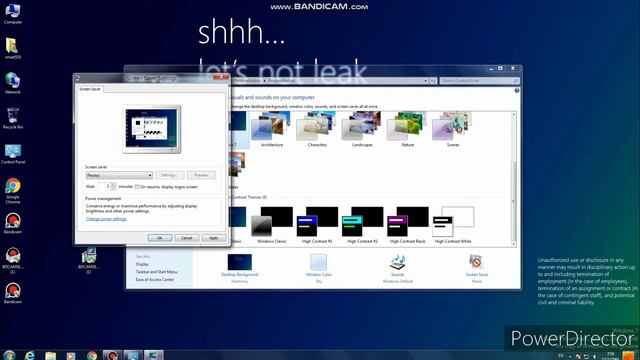Image resolution: width=640 pixels, height=360 pixels.
Task: Click the Preview button in the screen saver dialog
Action: (201, 175)
